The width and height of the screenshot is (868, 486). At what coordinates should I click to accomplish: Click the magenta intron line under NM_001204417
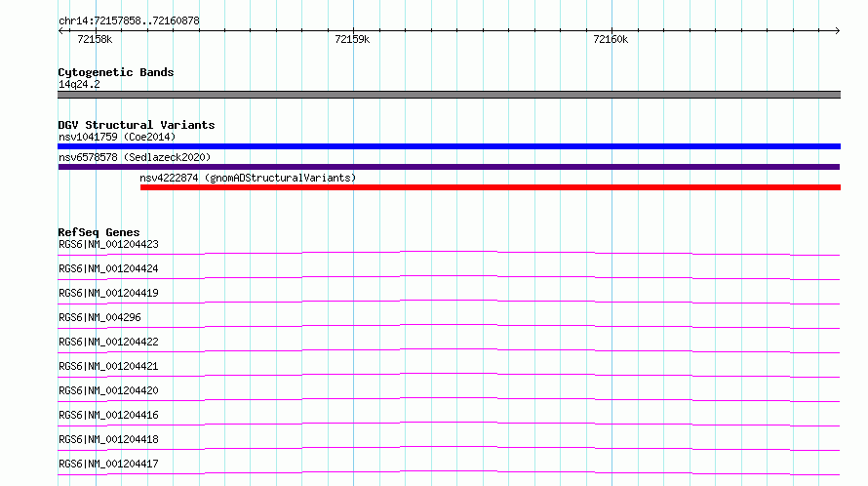pos(449,471)
